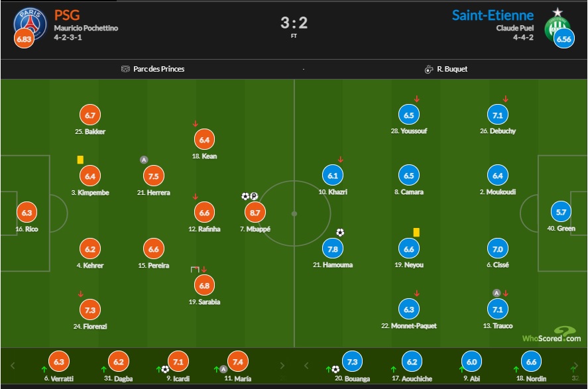Click the referee whistle icon beside R. Buquet

coord(429,70)
